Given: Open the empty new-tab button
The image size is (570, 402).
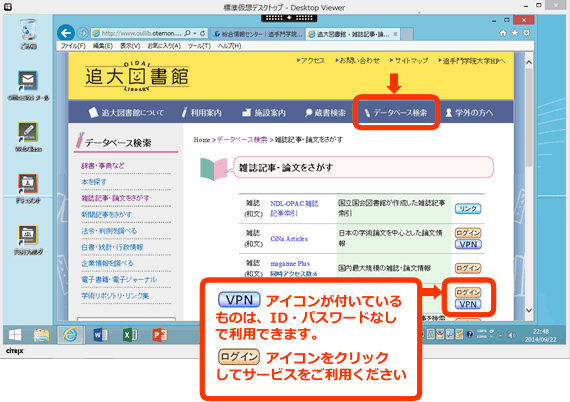Looking at the screenshot, I should [407, 34].
